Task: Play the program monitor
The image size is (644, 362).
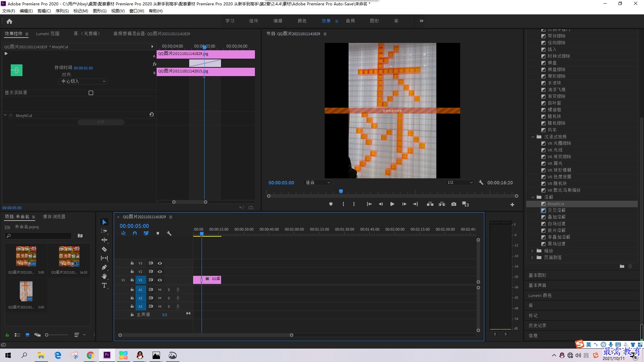Action: click(392, 204)
